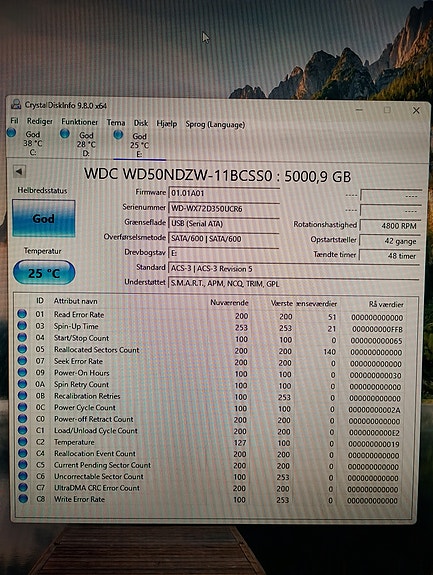This screenshot has width=433, height=575.
Task: Click the Tændte timer 48 timer field
Action: (x=390, y=256)
